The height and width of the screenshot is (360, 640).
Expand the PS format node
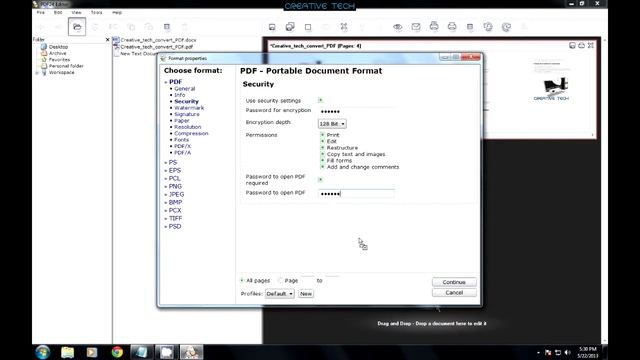coord(166,162)
